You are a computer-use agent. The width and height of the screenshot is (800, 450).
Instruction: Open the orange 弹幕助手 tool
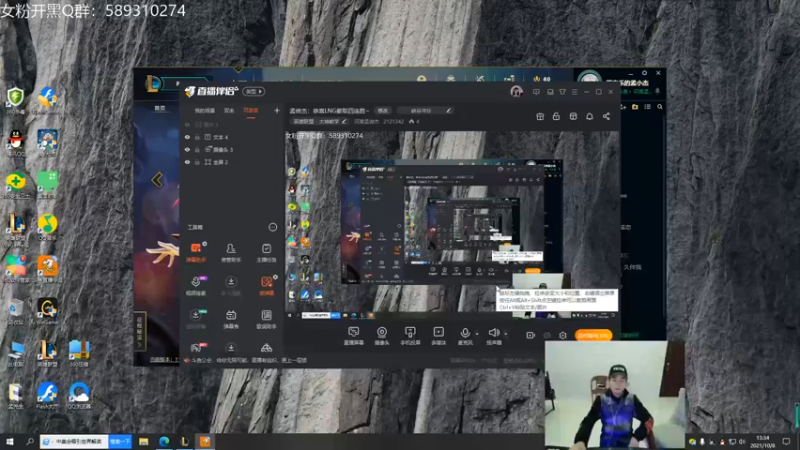click(196, 252)
